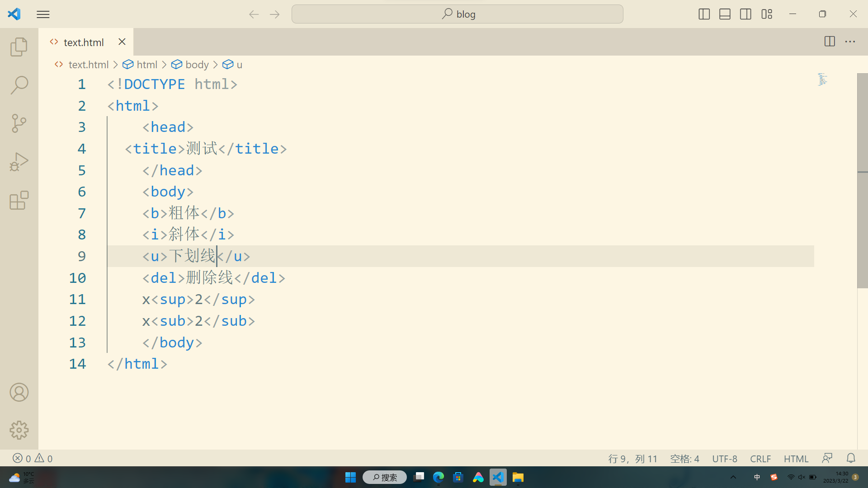Select the text.html editor tab
The height and width of the screenshot is (488, 868).
(84, 42)
